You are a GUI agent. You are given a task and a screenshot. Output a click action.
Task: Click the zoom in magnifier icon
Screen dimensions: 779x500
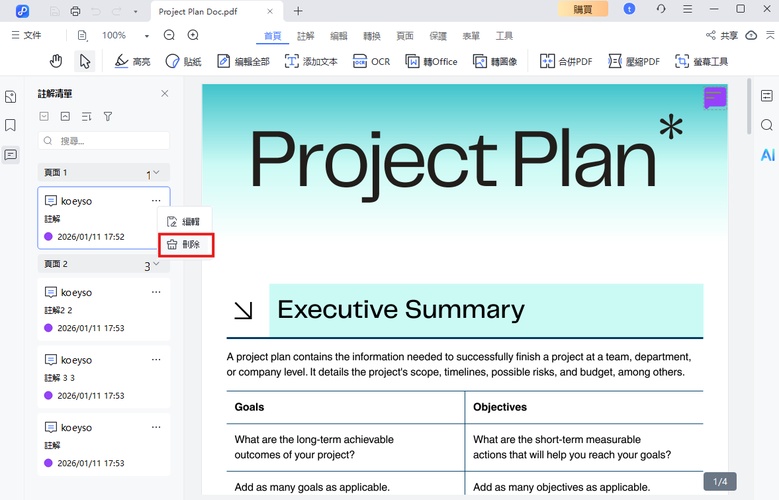click(193, 35)
